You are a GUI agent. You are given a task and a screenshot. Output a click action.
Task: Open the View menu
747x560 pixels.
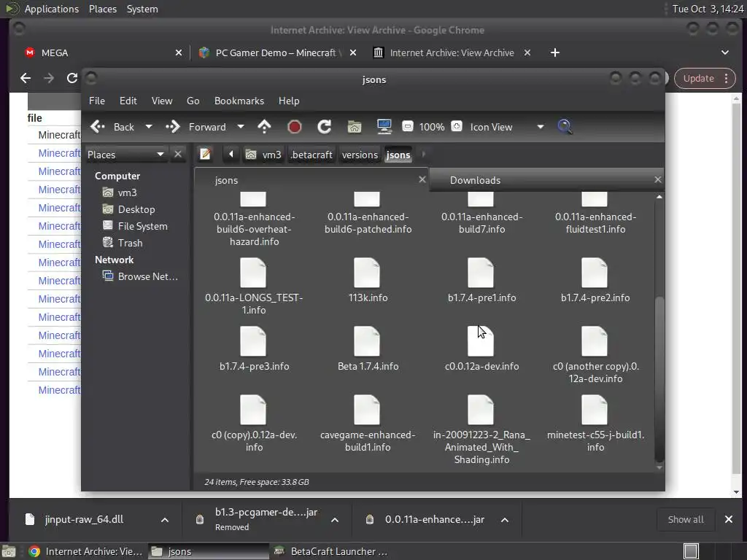point(162,101)
